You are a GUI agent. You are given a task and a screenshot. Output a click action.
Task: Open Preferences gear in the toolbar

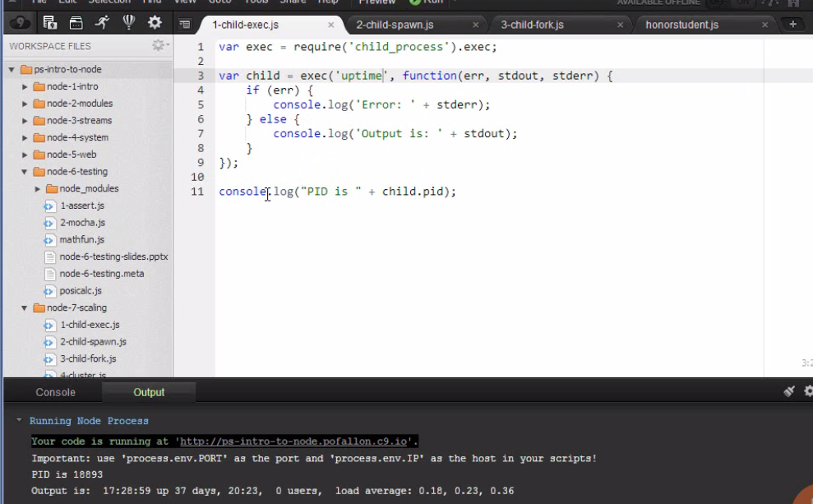click(155, 22)
